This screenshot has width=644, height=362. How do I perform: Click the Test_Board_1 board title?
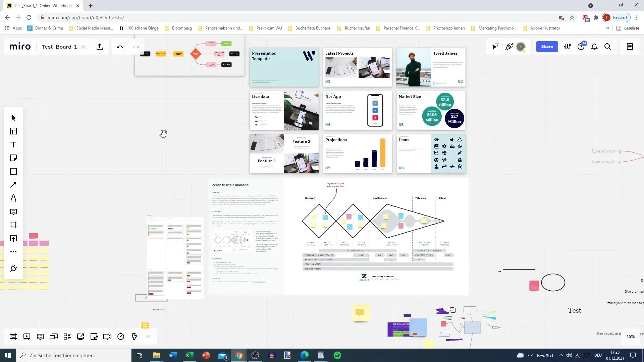59,47
